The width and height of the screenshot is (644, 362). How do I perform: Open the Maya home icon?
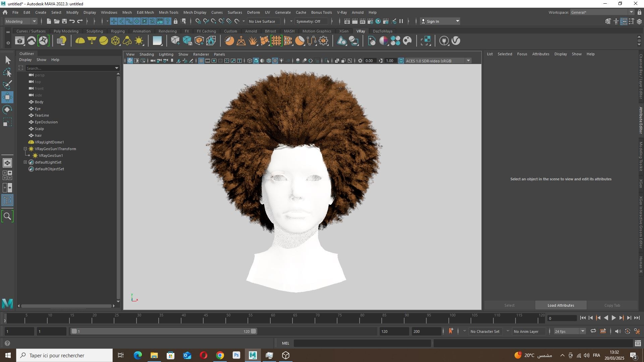tap(5, 12)
